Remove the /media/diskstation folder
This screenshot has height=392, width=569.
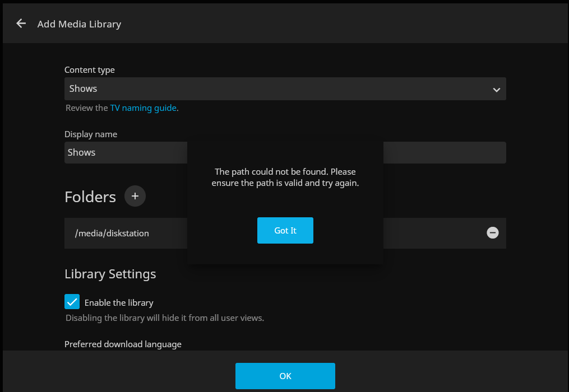(x=492, y=233)
